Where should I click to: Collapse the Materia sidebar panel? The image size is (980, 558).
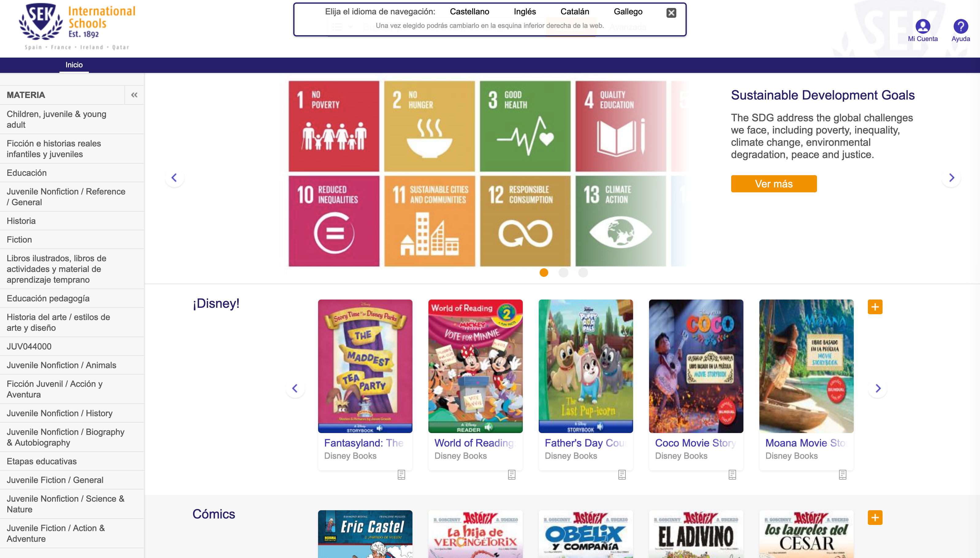coord(134,95)
